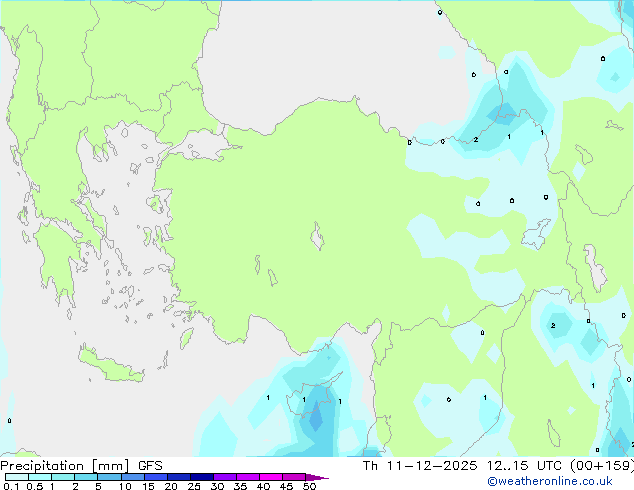Select the 10–15 mm legend swatch
This screenshot has width=634, height=490.
pos(132,477)
